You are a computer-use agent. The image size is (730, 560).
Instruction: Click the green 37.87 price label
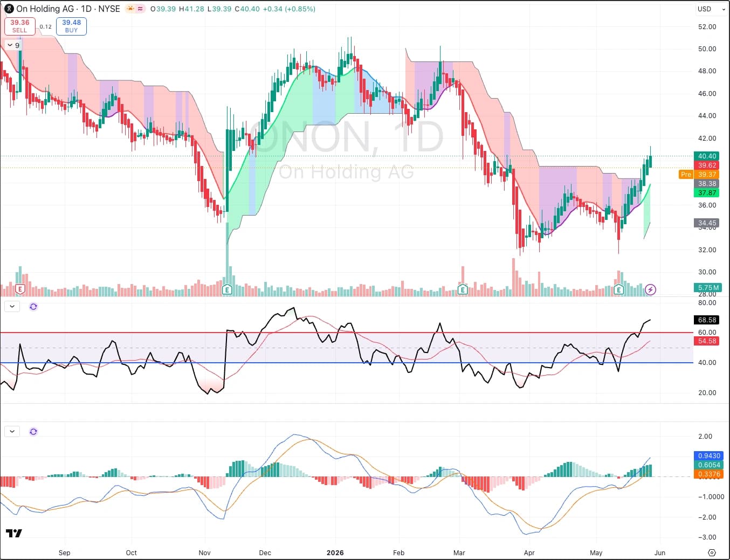click(707, 193)
